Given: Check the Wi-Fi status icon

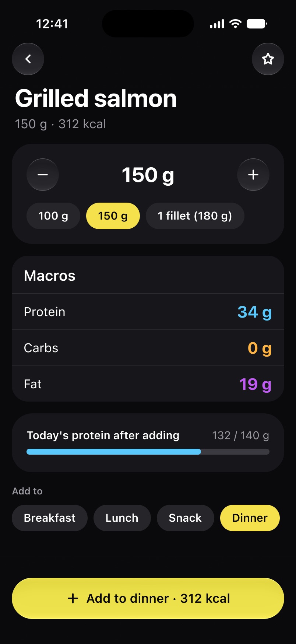Looking at the screenshot, I should [x=235, y=24].
